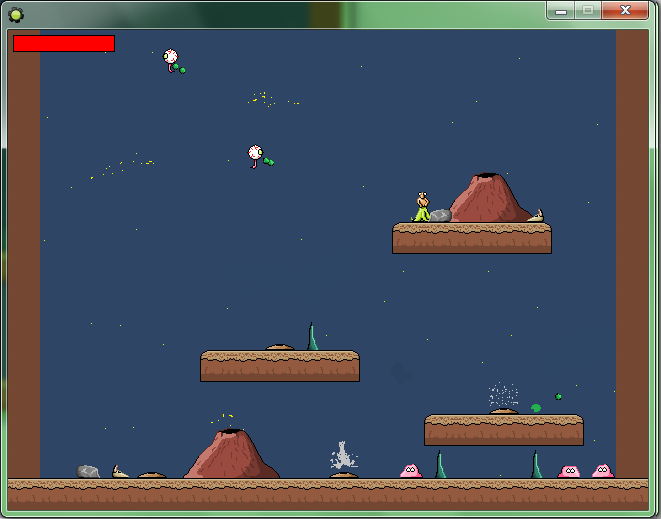Click the red health bar
This screenshot has height=519, width=661.
click(64, 44)
